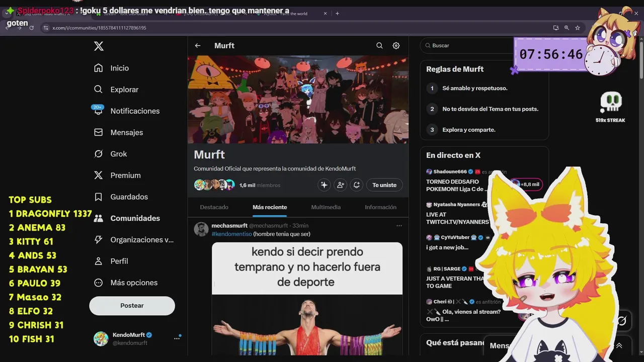
Task: Click the Guardados bookmark icon
Action: click(99, 197)
